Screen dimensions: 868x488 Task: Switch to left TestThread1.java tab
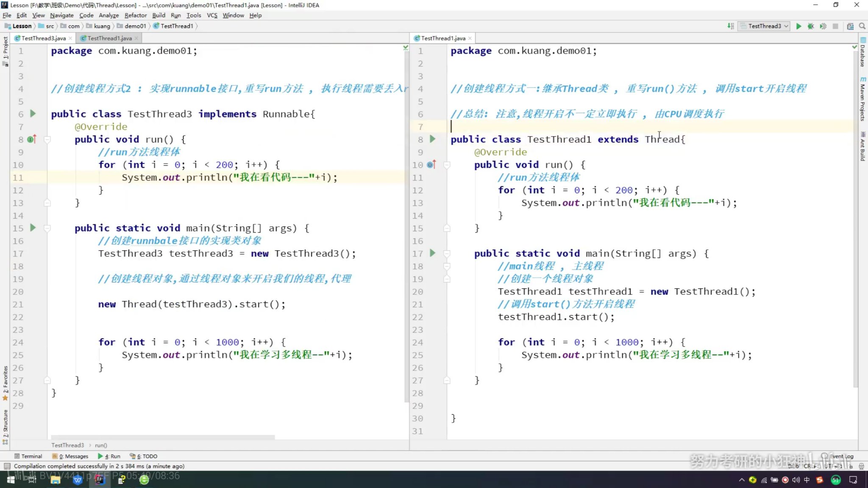coord(109,38)
